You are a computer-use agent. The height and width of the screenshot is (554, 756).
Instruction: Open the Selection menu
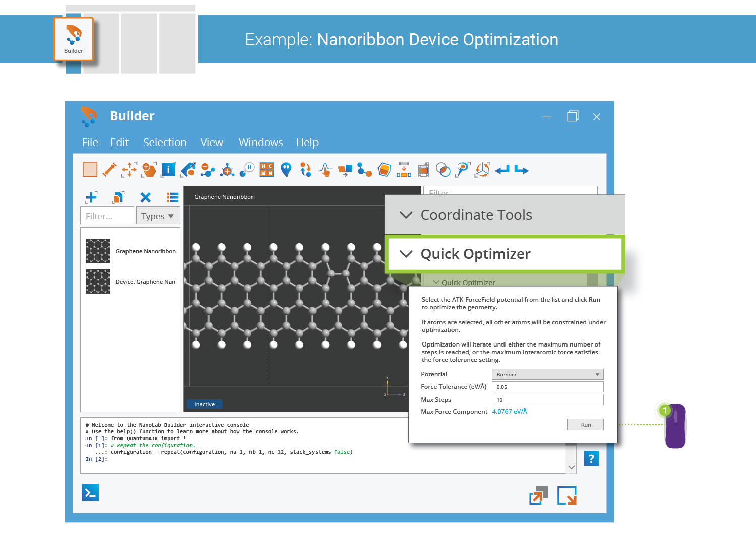(165, 143)
